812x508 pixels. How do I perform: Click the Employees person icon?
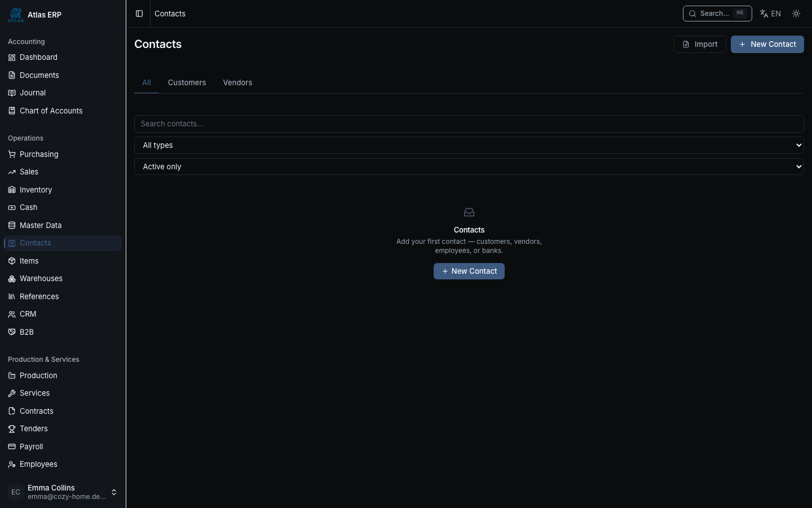coord(12,465)
